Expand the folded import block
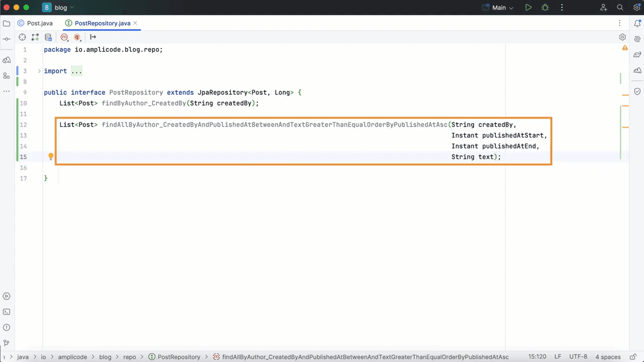The image size is (644, 362). pyautogui.click(x=39, y=71)
